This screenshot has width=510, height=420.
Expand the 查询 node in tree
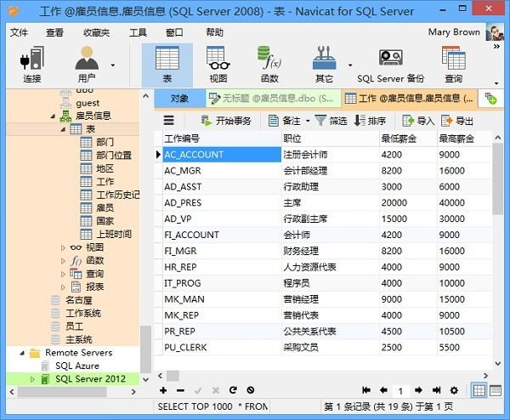pos(64,275)
